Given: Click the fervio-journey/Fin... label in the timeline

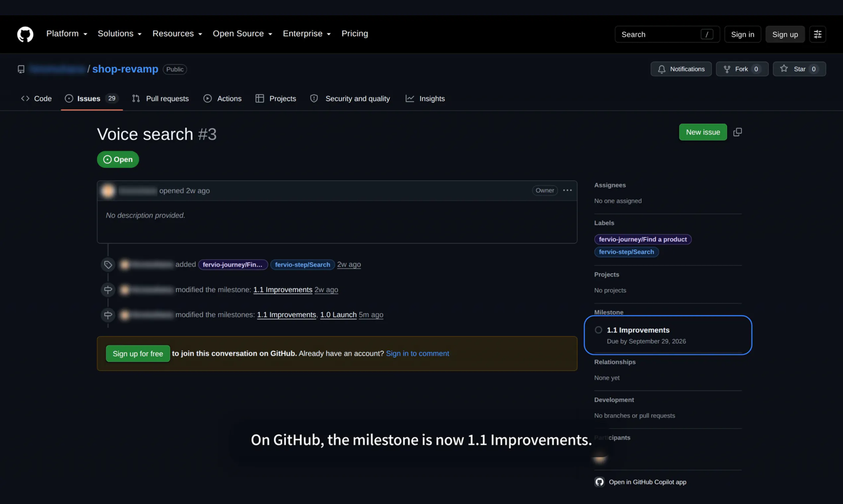Looking at the screenshot, I should click(233, 265).
